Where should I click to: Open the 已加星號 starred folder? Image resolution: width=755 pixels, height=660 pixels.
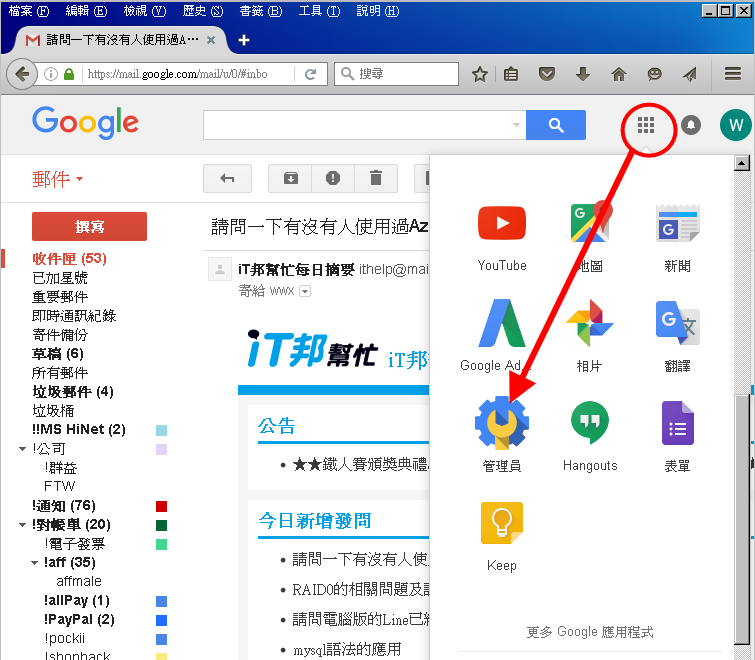coord(60,278)
